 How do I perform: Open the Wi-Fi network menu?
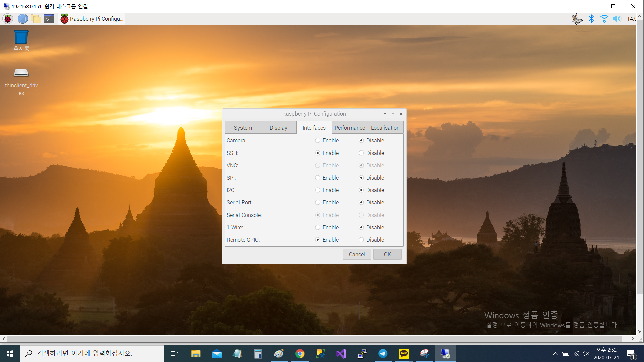[x=604, y=19]
